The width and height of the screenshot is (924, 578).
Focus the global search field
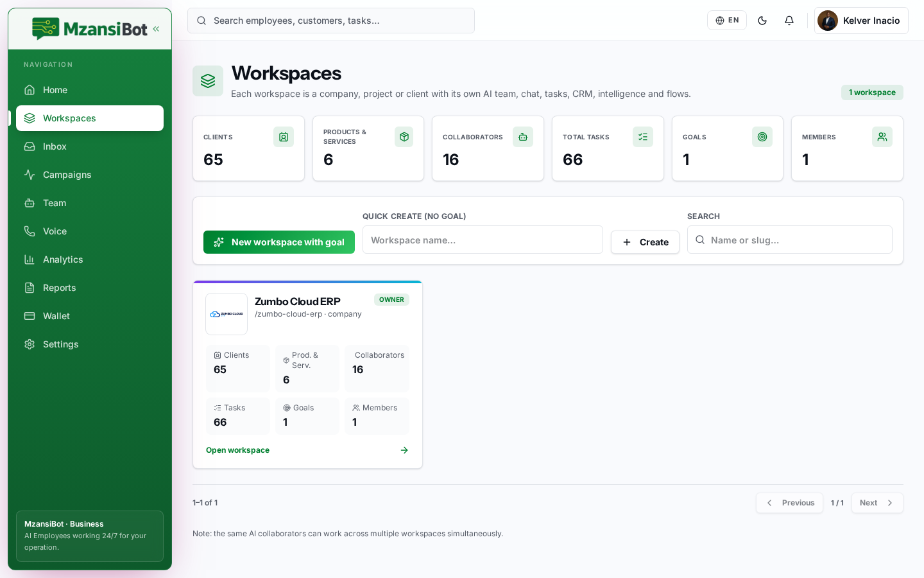coord(331,21)
